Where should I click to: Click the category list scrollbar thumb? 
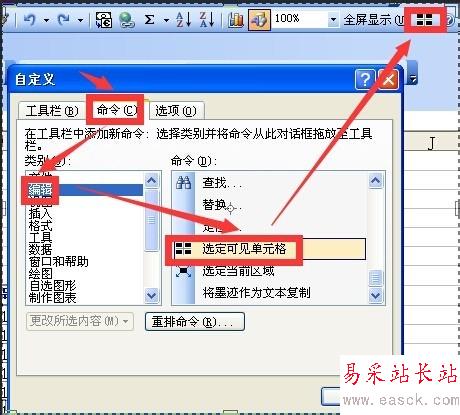(152, 220)
